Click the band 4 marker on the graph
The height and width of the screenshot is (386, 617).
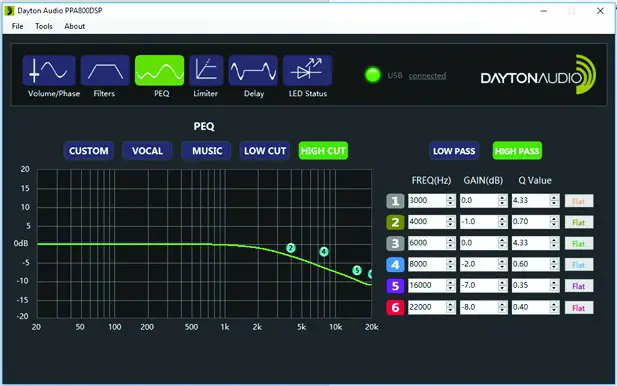click(x=324, y=251)
